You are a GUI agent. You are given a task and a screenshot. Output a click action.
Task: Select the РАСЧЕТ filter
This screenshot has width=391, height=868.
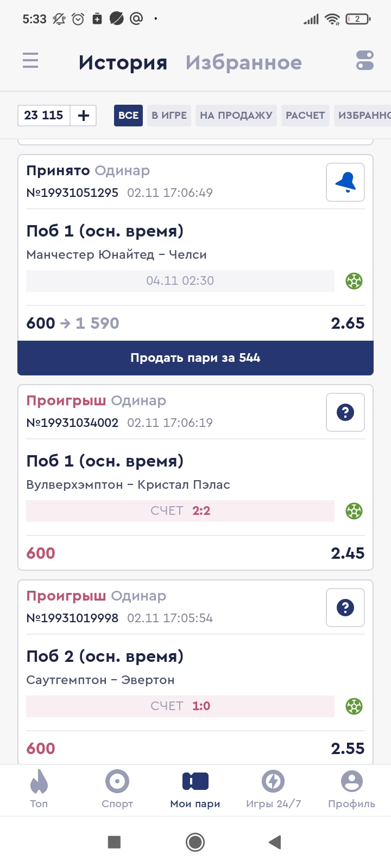[305, 116]
